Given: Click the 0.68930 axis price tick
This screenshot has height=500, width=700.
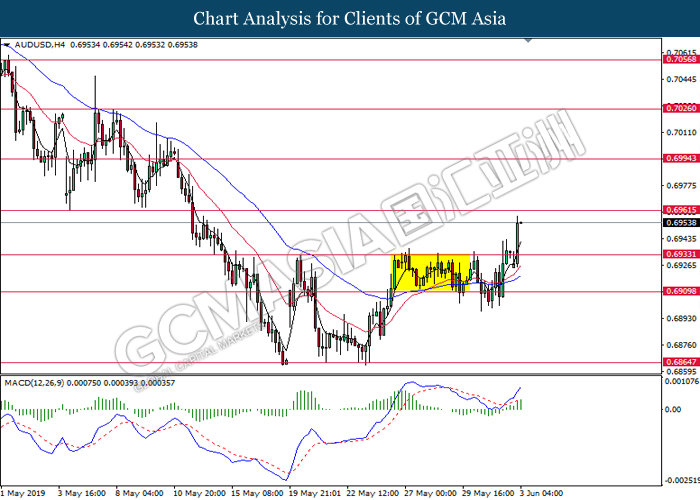Looking at the screenshot, I should [681, 318].
